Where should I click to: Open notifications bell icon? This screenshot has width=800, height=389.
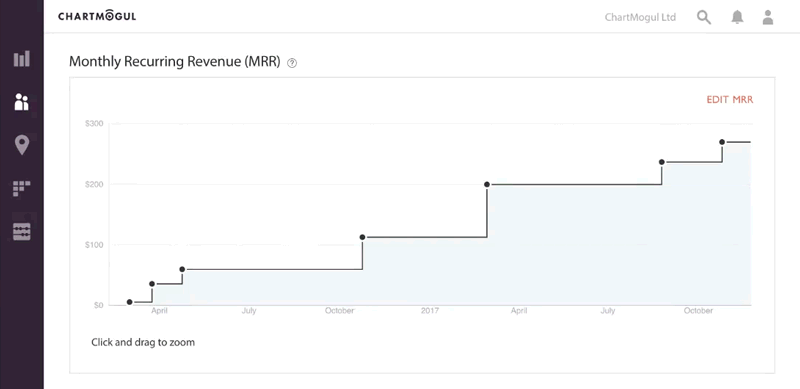pos(737,17)
